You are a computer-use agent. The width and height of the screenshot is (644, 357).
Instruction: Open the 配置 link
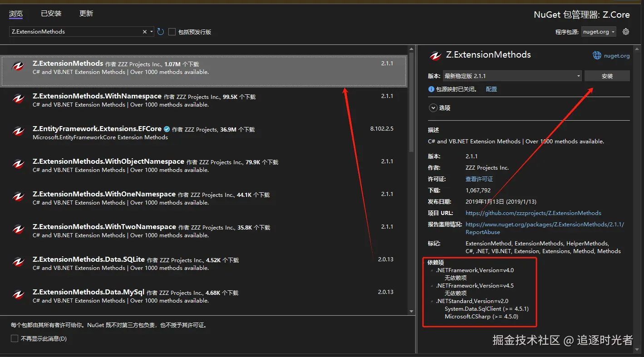coord(492,89)
